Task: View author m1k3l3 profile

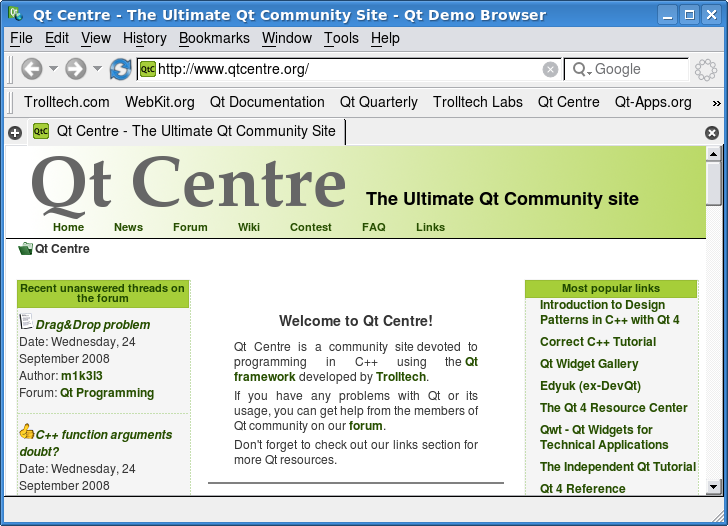Action: click(81, 376)
